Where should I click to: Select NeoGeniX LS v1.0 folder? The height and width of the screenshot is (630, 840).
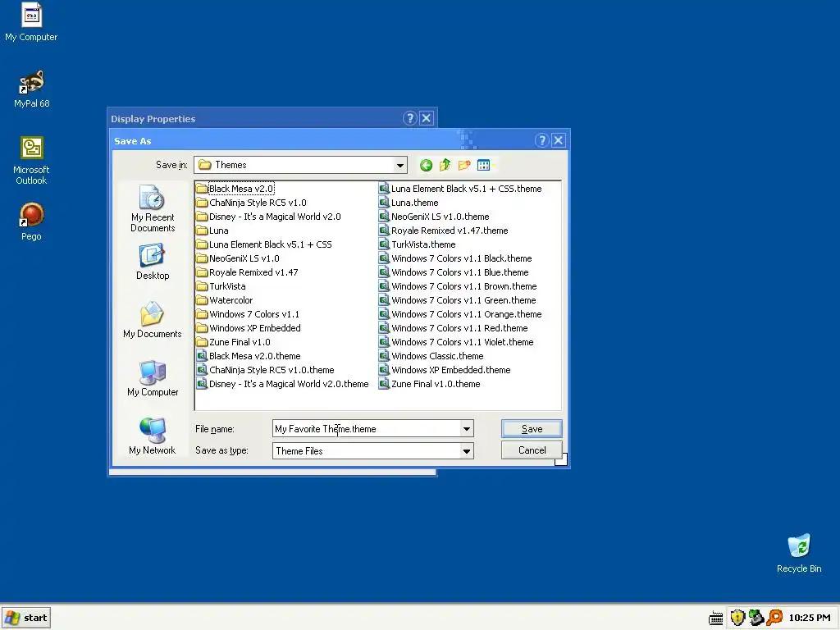click(x=238, y=258)
